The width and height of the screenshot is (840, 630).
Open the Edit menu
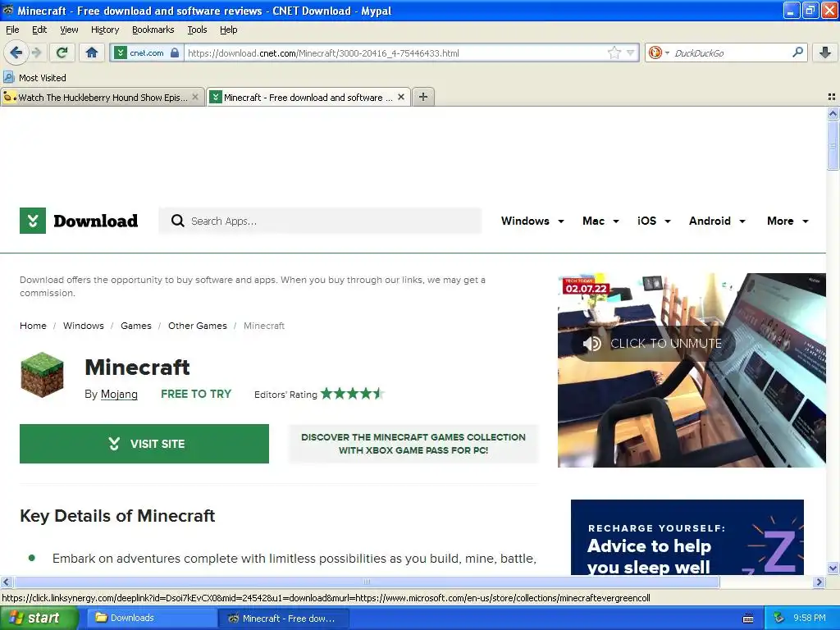pyautogui.click(x=39, y=30)
